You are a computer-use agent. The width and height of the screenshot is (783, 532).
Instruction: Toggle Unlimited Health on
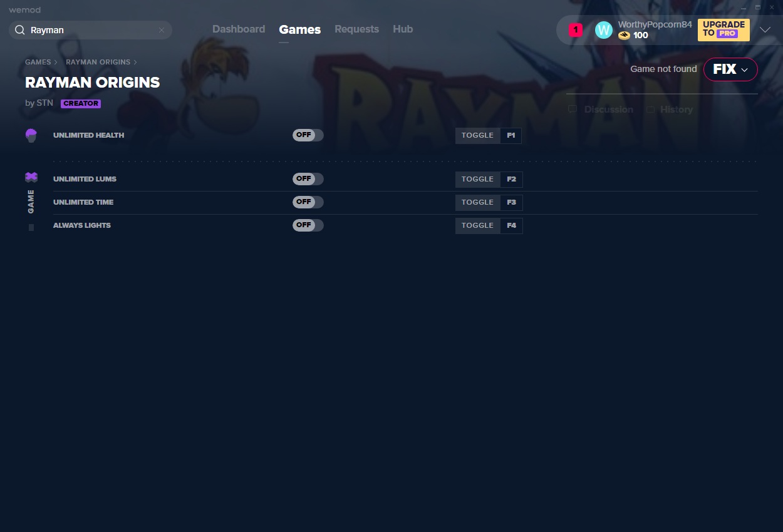click(308, 135)
